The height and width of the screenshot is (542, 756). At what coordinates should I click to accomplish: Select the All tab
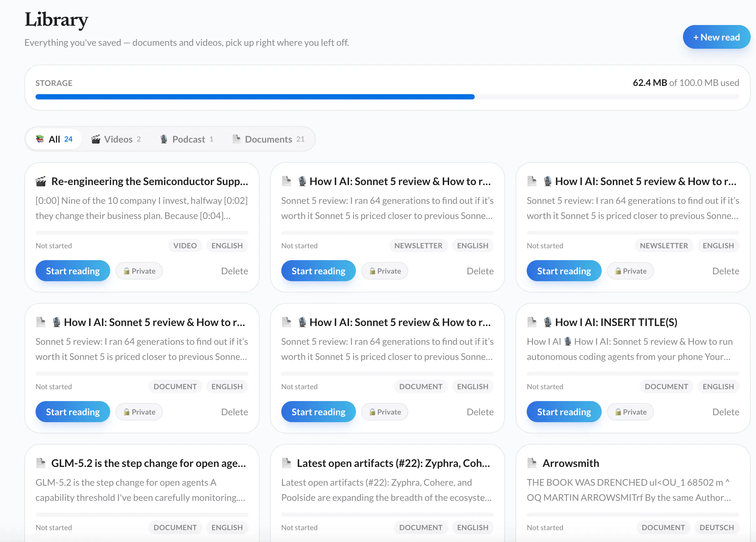pos(54,139)
